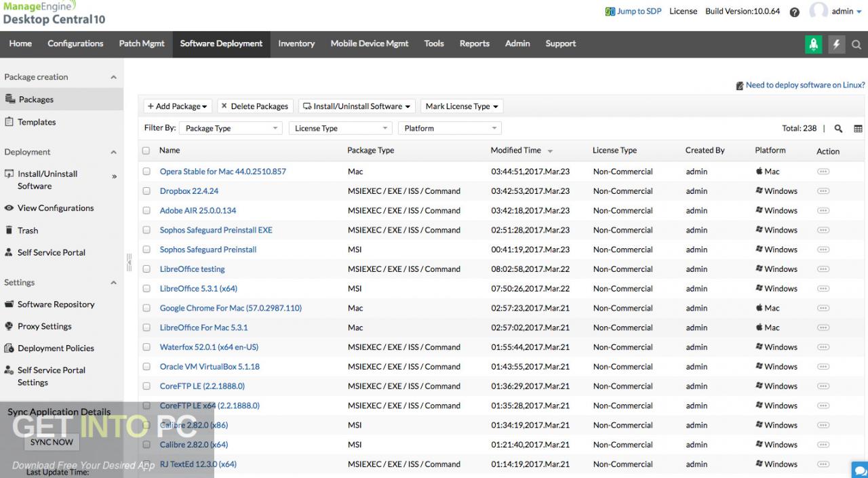Sort by the Modified Time column header

coord(516,151)
